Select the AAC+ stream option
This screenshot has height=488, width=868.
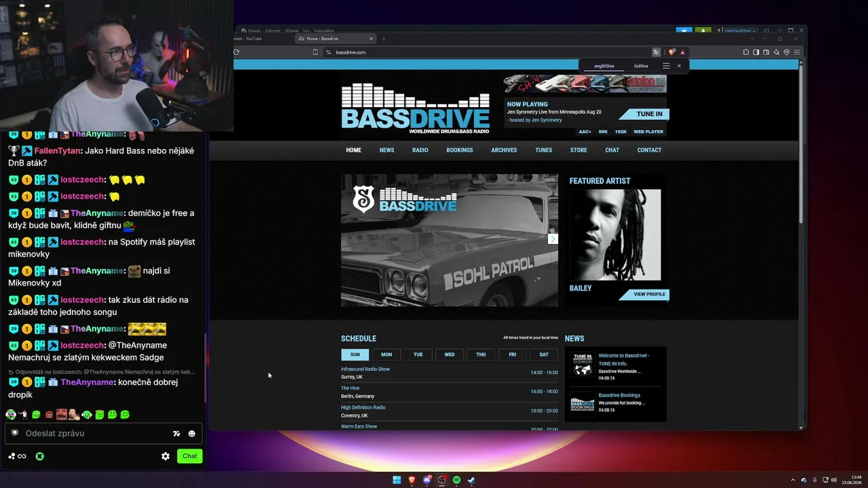[x=585, y=131]
